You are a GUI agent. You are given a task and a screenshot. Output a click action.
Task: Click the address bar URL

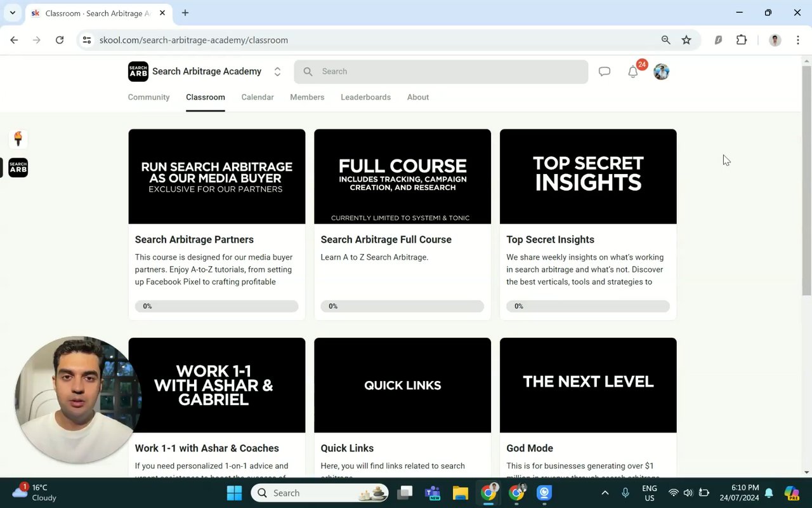pos(193,40)
